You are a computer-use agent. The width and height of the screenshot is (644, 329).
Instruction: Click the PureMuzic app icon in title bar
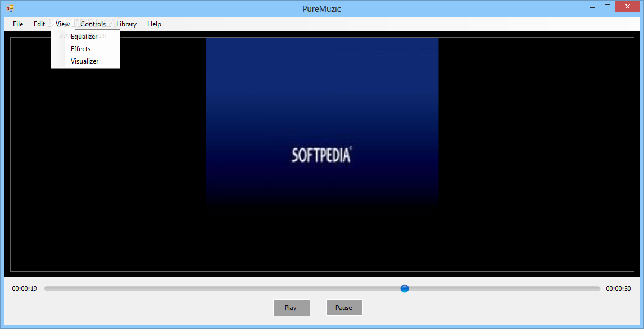tap(10, 8)
